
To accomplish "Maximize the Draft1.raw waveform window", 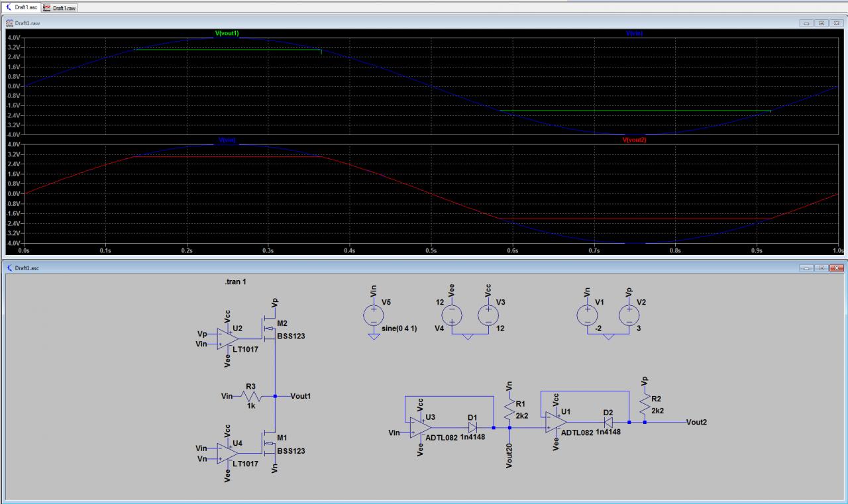I will 821,23.
